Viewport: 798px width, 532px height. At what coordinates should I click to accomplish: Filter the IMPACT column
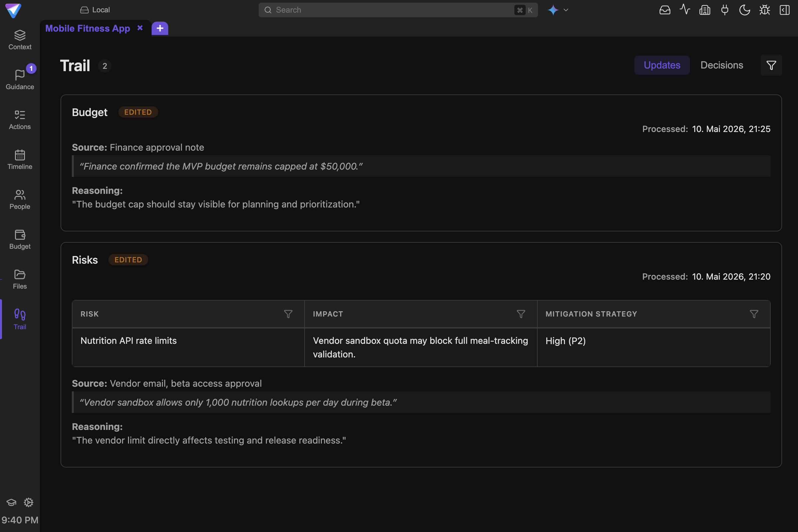[521, 314]
